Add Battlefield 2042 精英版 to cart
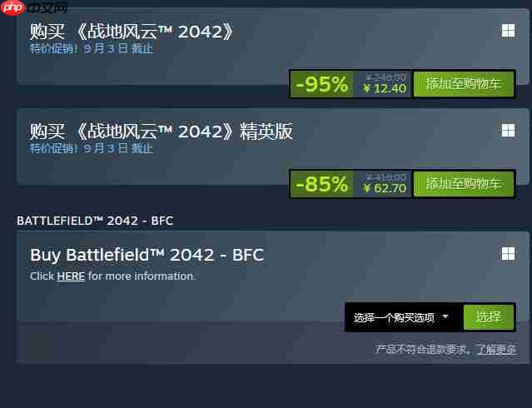 click(x=464, y=184)
